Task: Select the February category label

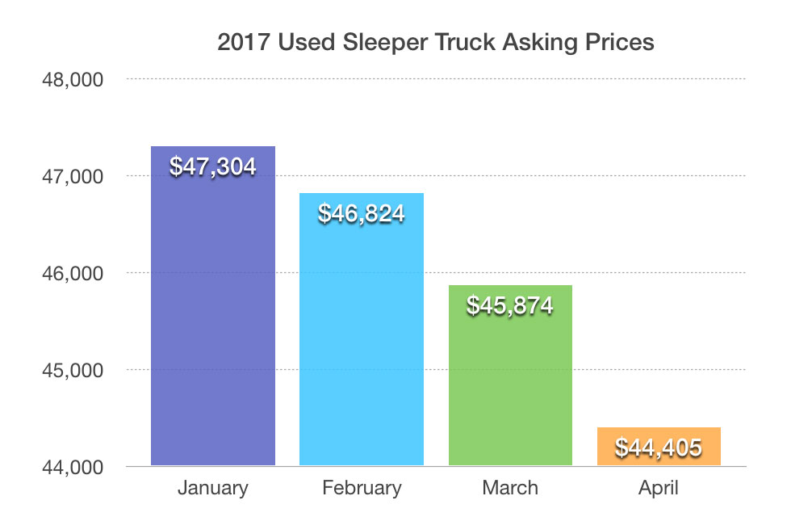Action: pyautogui.click(x=362, y=488)
